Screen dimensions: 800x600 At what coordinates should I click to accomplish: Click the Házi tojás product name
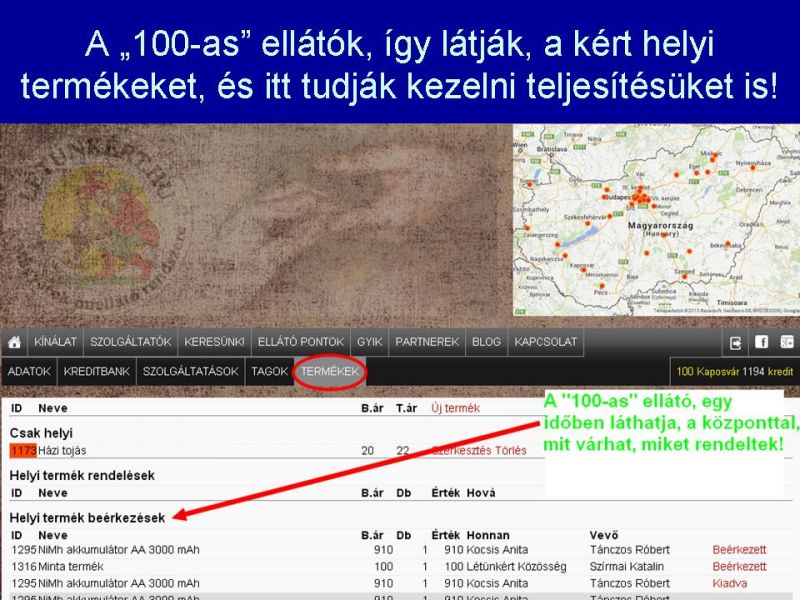point(62,451)
